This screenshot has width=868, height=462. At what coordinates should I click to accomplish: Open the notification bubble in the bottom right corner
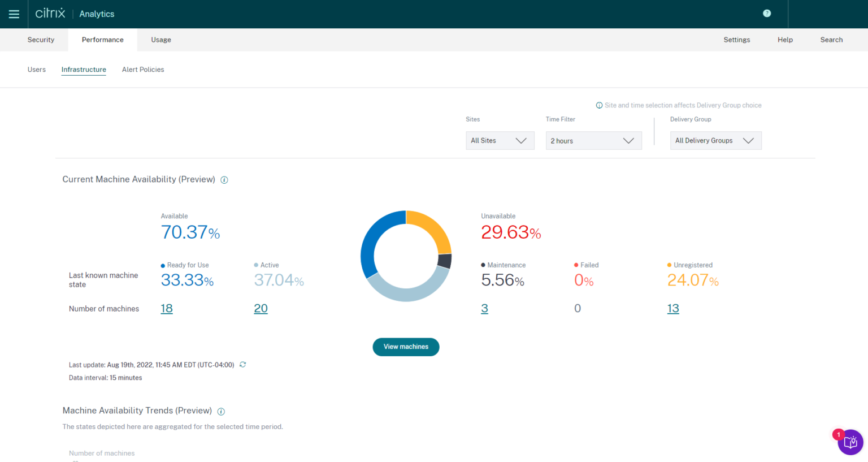click(850, 442)
